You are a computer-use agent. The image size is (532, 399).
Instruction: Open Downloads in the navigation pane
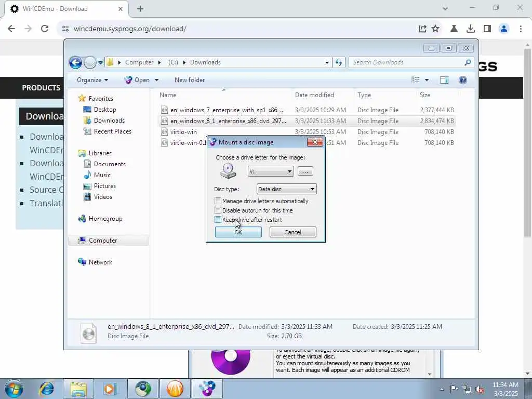[109, 121]
